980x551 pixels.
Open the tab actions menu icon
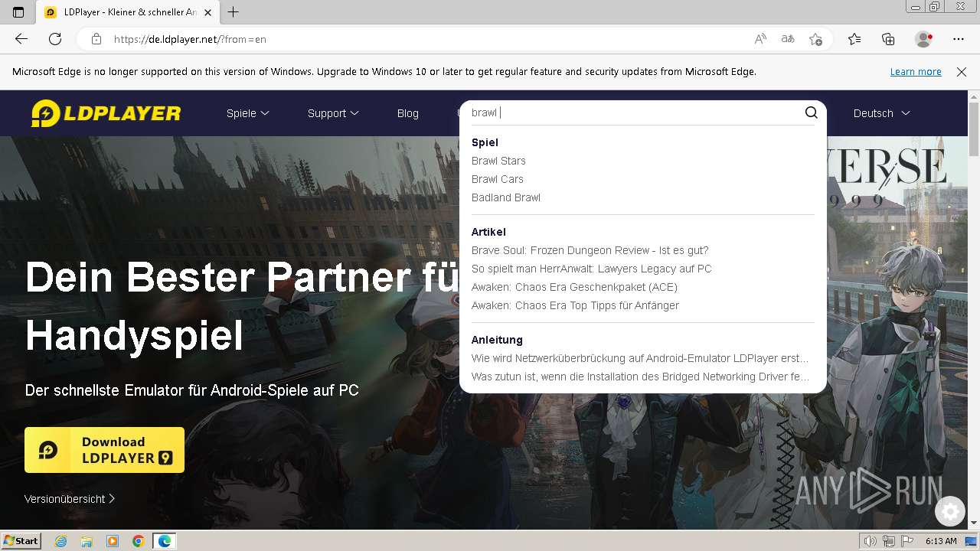click(18, 12)
